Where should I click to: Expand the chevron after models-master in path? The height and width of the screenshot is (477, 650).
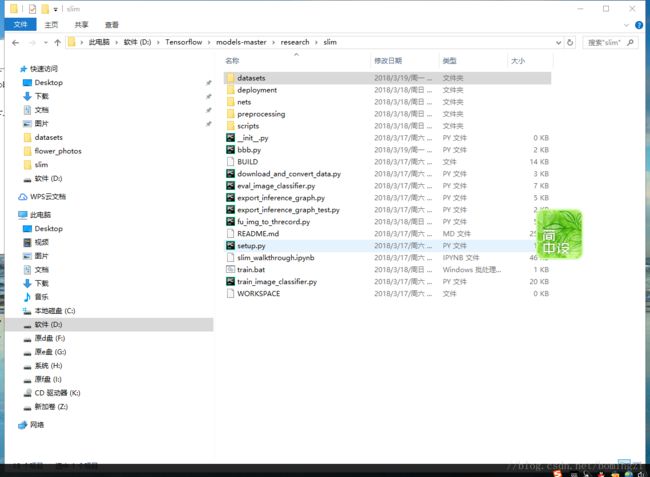click(274, 42)
